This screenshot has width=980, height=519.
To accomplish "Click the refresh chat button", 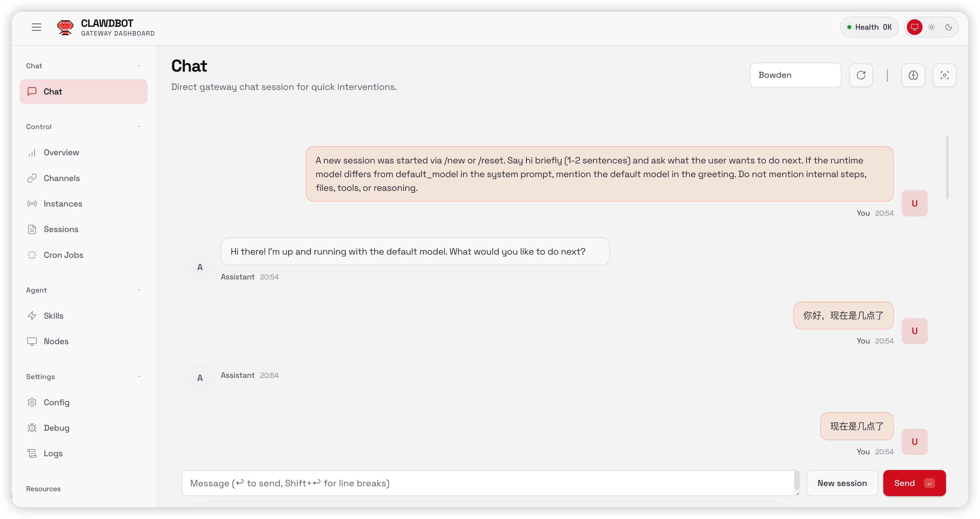I will coord(861,75).
